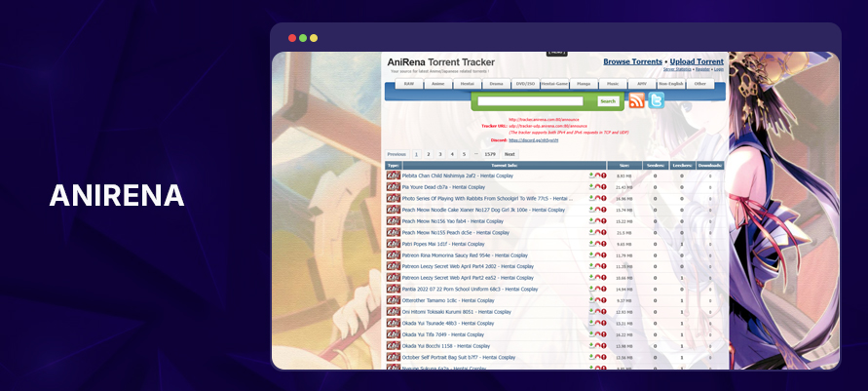Go to the Previous page of results

(396, 154)
